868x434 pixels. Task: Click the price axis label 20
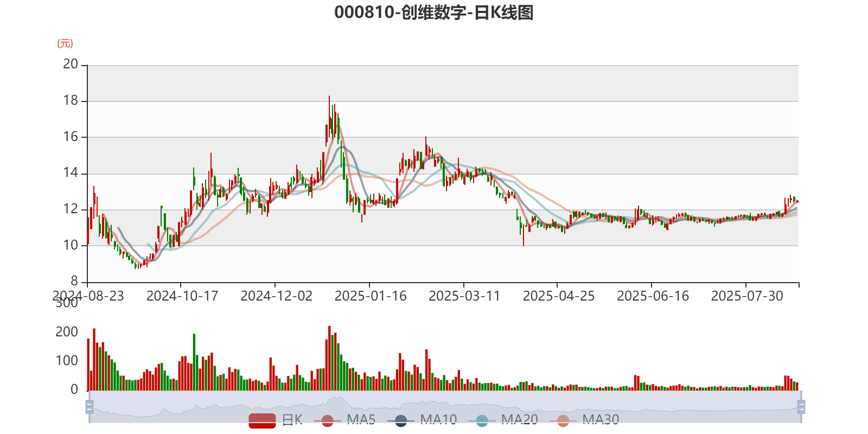[71, 64]
